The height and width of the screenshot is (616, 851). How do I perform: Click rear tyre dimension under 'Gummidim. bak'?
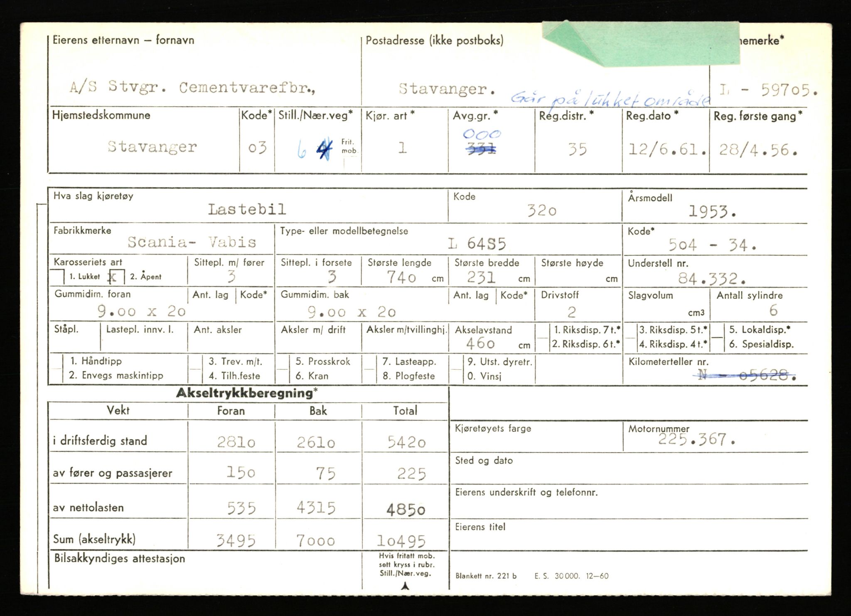click(x=352, y=312)
